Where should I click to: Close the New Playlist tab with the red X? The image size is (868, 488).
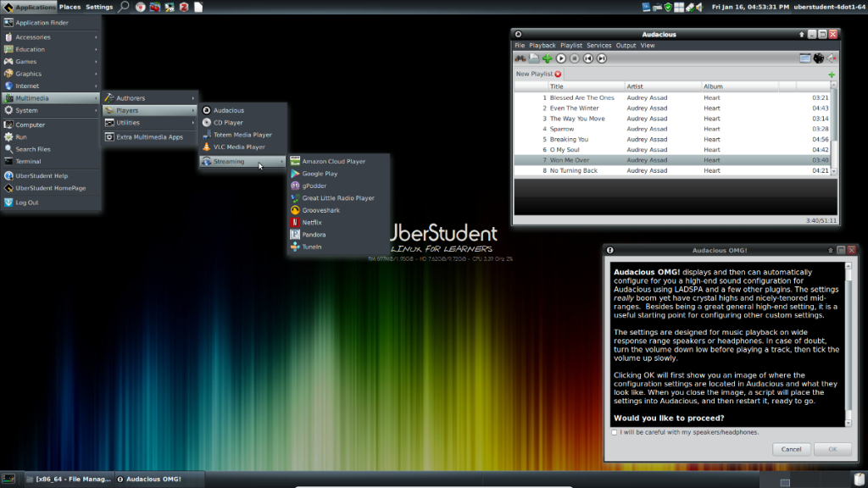pyautogui.click(x=558, y=75)
